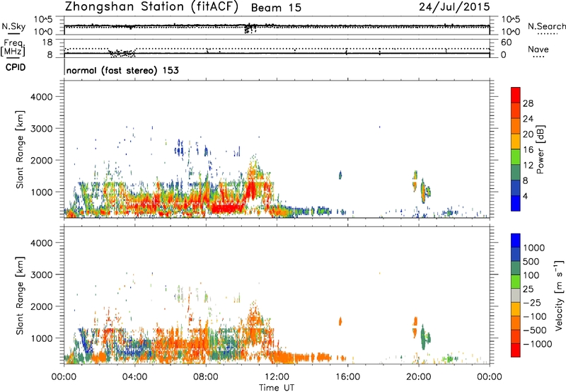Click the -1000 tick on the Velocity colorbar

[x=538, y=344]
